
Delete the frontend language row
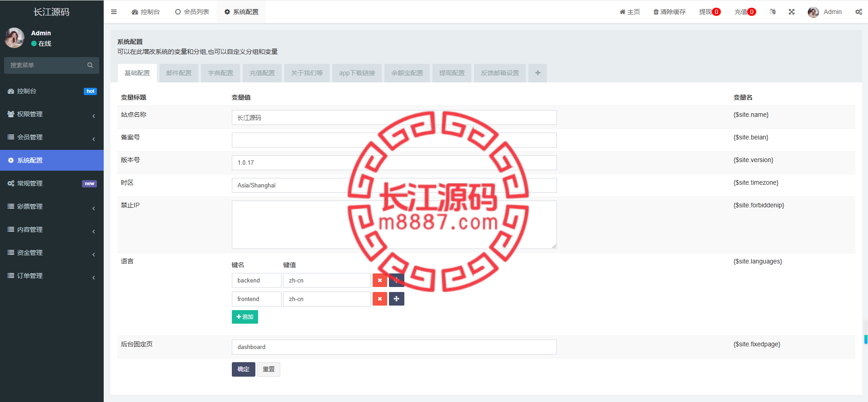point(380,299)
